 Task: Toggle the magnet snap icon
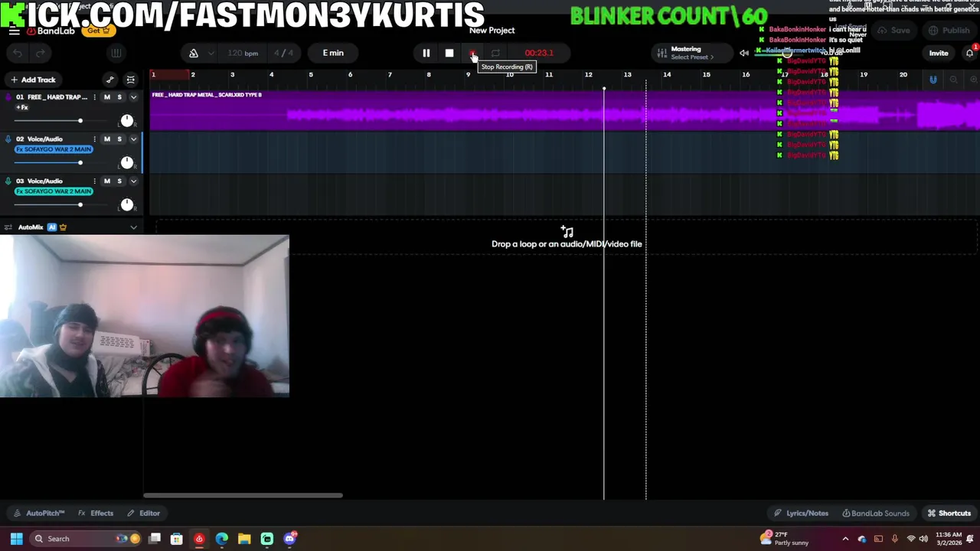[933, 80]
